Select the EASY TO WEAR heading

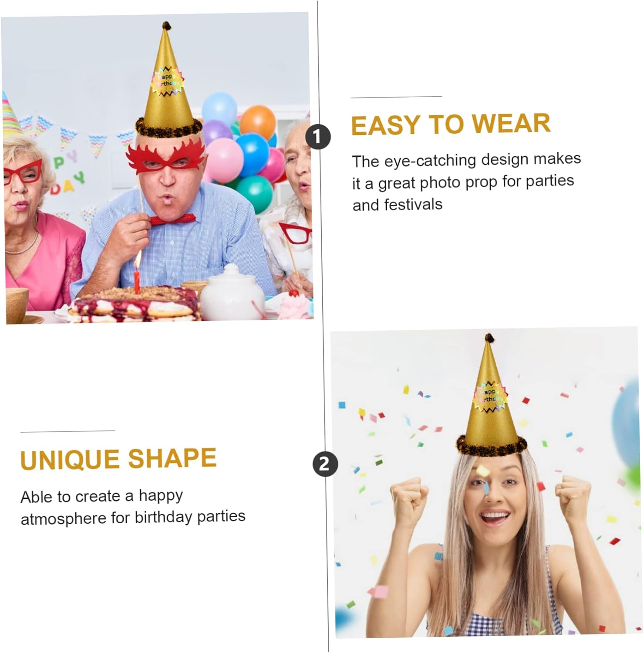coord(451,124)
